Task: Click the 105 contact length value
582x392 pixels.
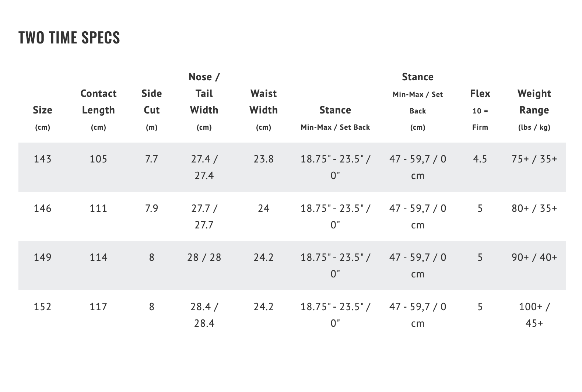Action: pos(98,159)
